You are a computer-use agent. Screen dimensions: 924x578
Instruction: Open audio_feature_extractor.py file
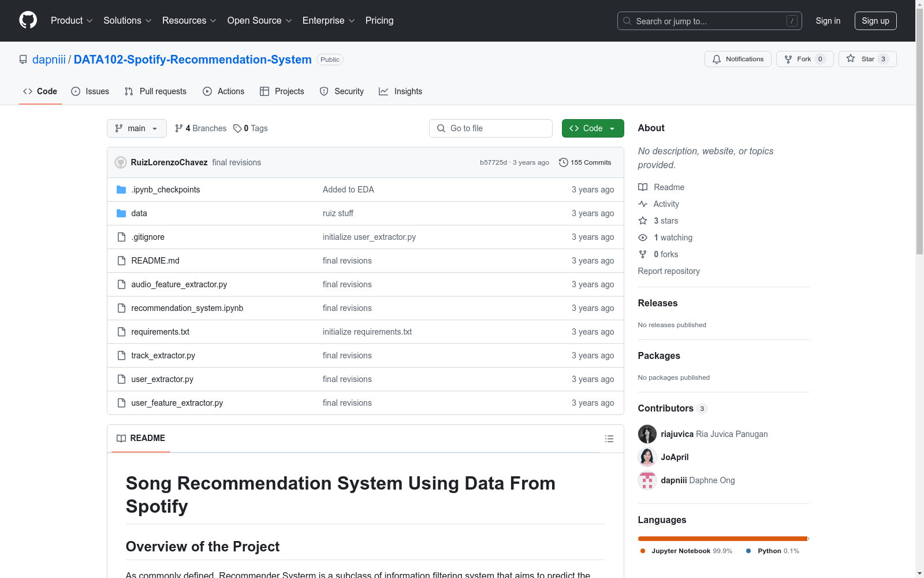click(x=179, y=284)
